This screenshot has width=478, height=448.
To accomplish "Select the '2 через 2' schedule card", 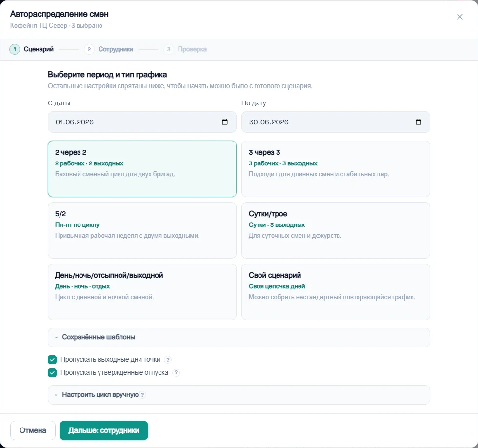I will pyautogui.click(x=142, y=169).
